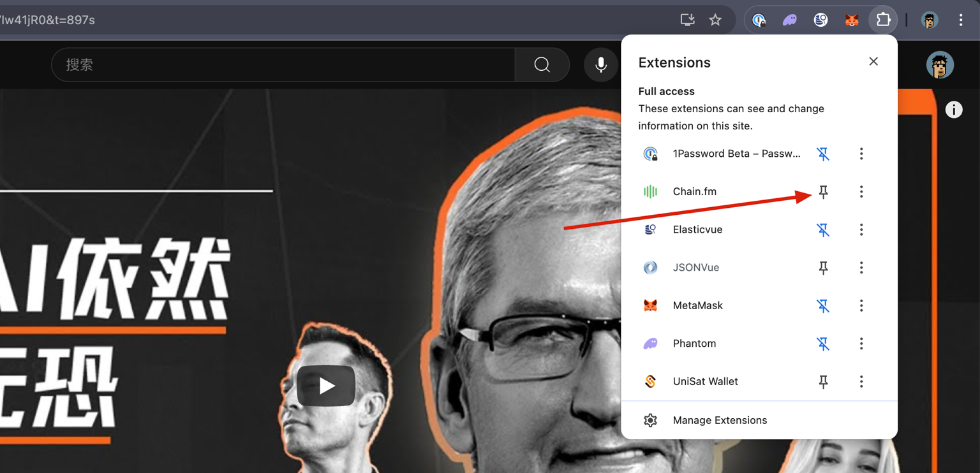Screen dimensions: 980x473
Task: Select JSONVue in the extensions list
Action: (695, 268)
